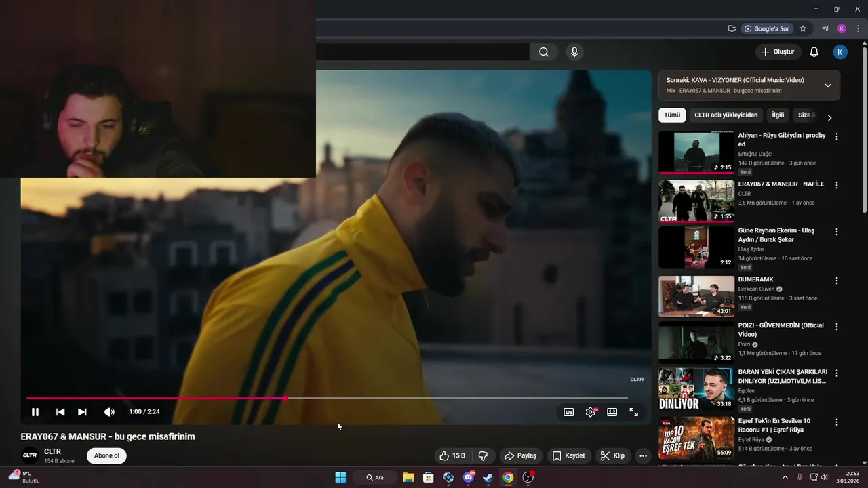Viewport: 868px width, 488px height.
Task: Open options for the Eşref Rüya video
Action: [x=837, y=422]
